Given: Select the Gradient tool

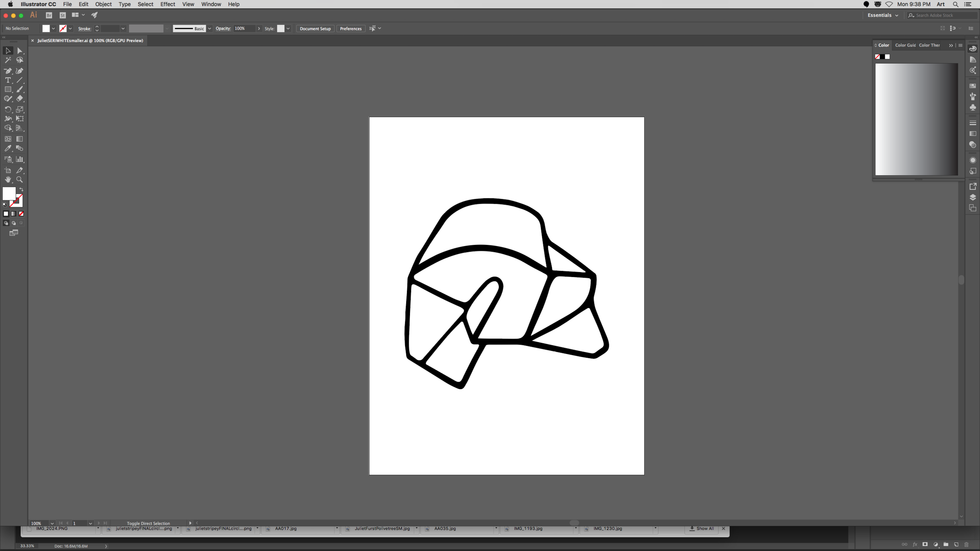Looking at the screenshot, I should click(x=20, y=139).
